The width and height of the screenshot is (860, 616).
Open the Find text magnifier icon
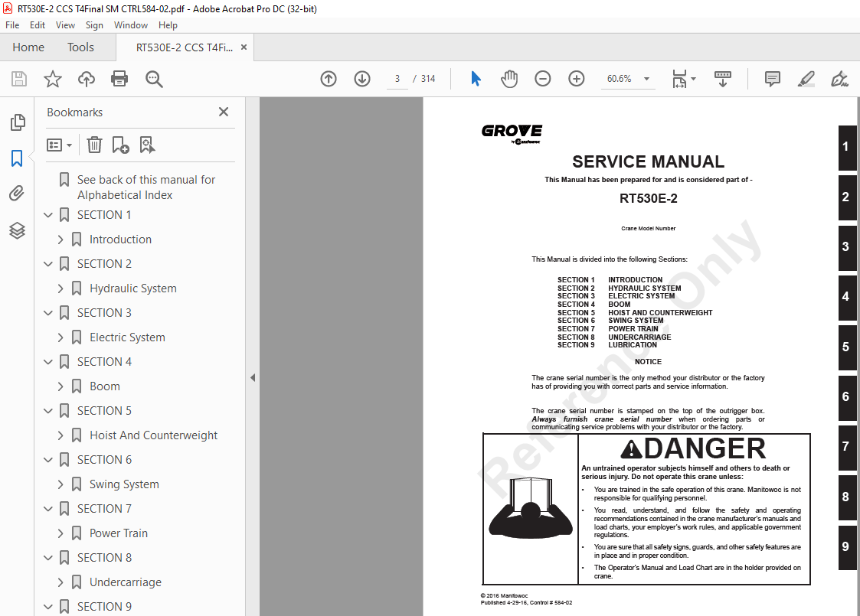(154, 79)
